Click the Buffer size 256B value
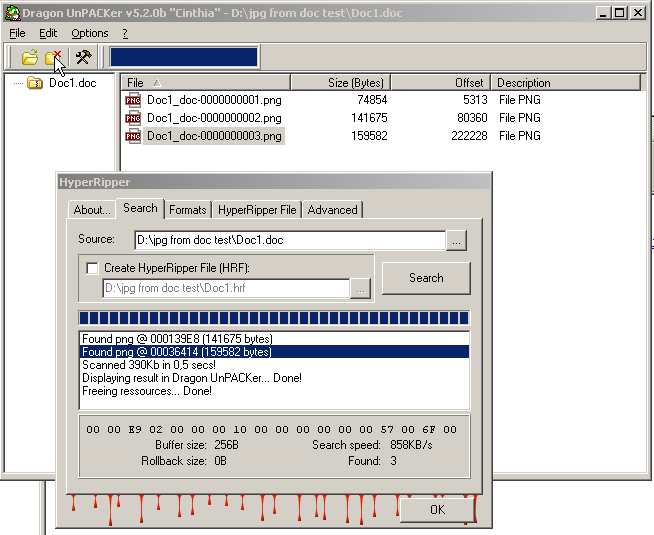 (x=226, y=445)
